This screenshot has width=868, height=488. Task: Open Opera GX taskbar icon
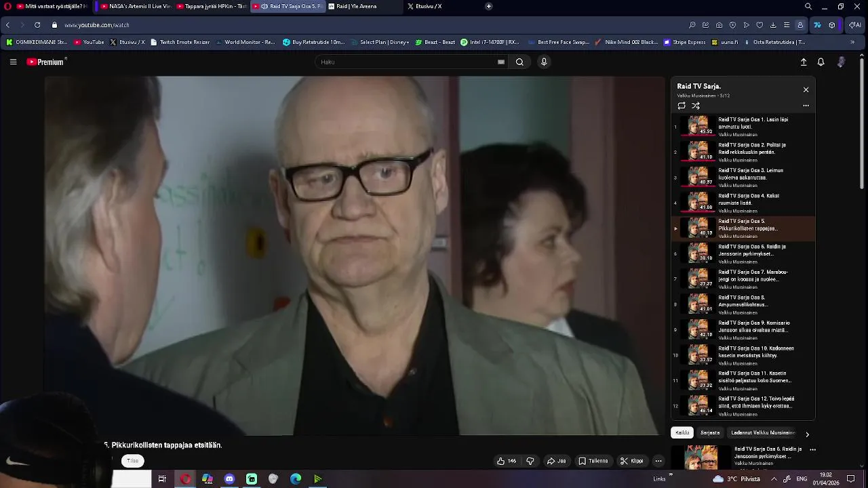(x=185, y=479)
